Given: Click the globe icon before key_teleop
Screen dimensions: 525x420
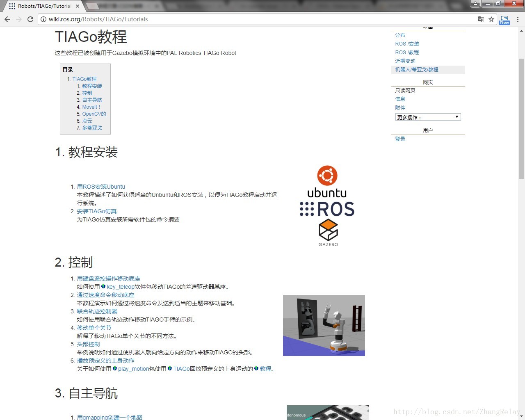Looking at the screenshot, I should pos(103,286).
